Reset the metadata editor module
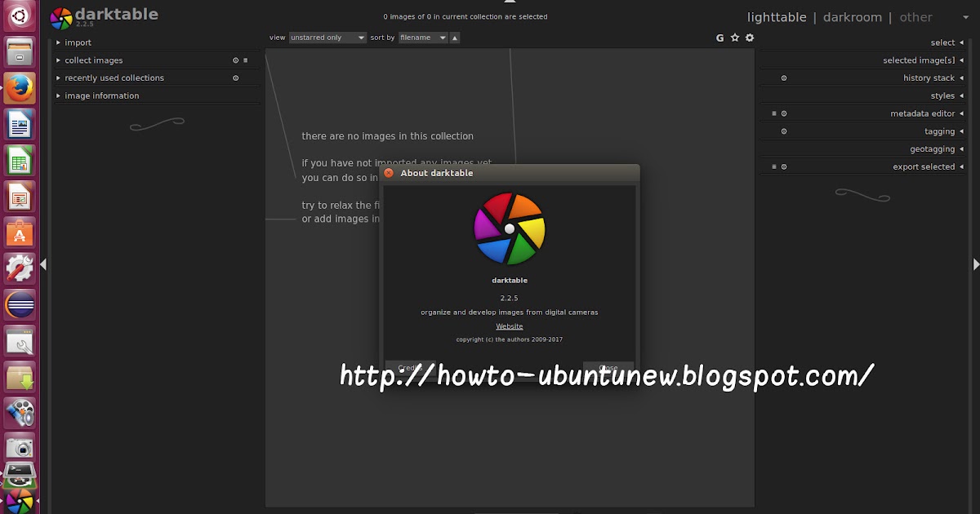 click(x=784, y=114)
